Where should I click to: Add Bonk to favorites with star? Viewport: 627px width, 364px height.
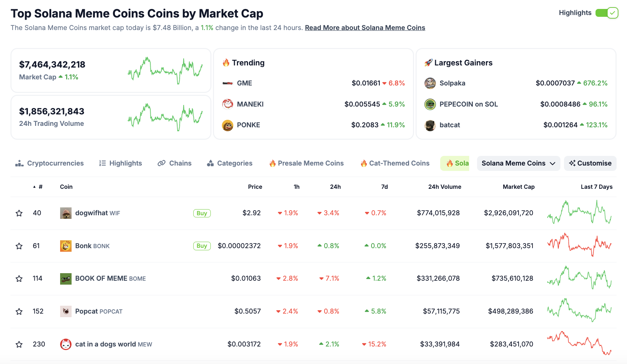point(19,246)
